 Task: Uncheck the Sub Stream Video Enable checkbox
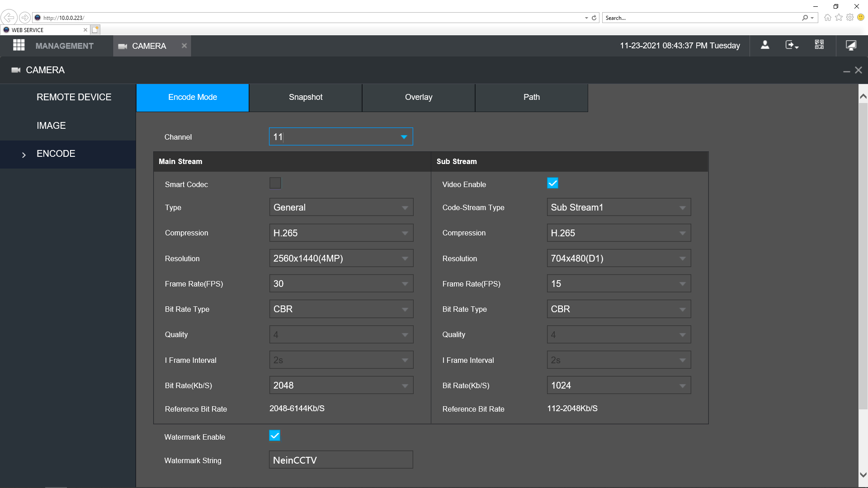coord(552,183)
